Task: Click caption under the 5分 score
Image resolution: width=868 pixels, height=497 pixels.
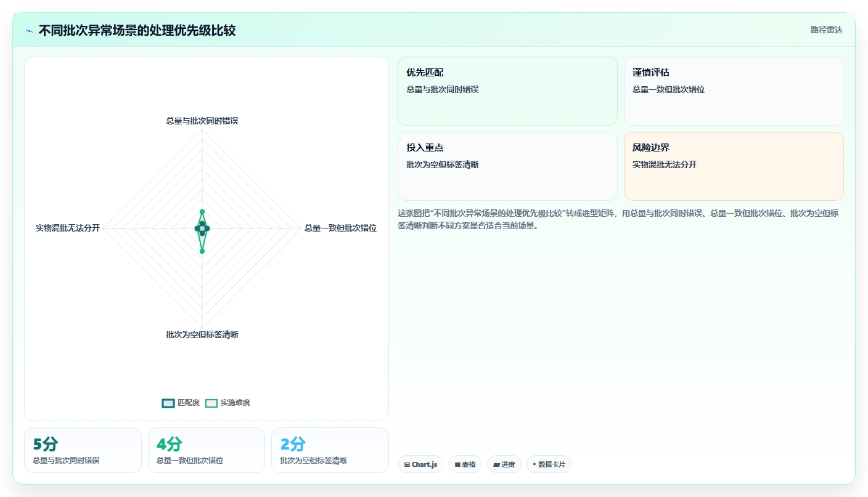Action: click(66, 461)
